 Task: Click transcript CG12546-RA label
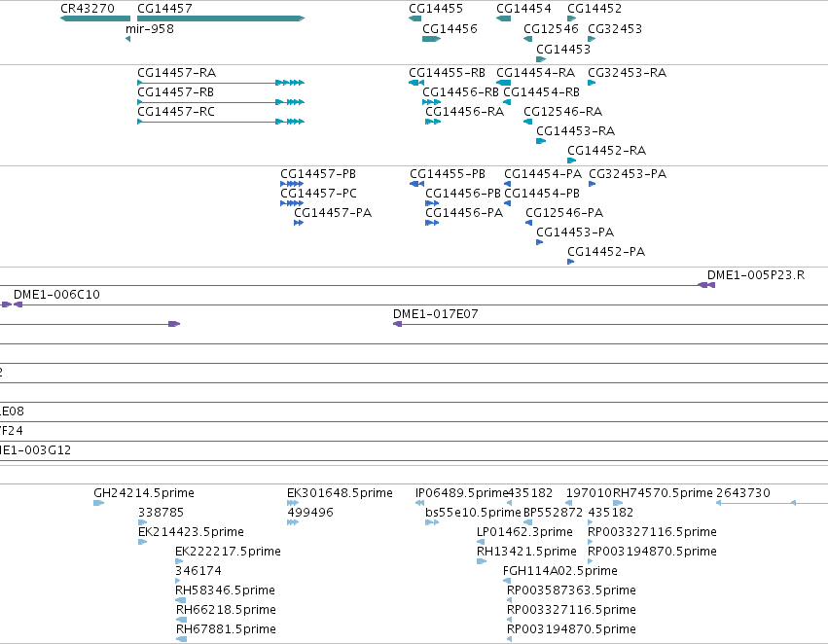tap(563, 112)
